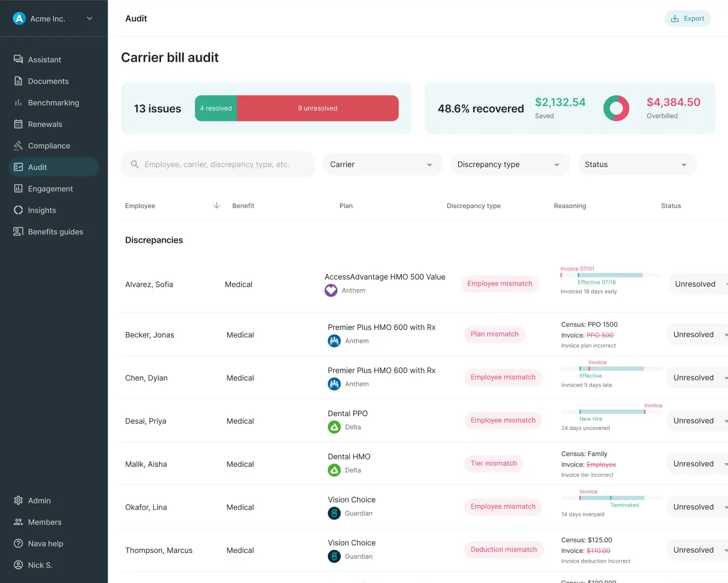Expand the Acme Inc. workspace switcher

[x=89, y=18]
